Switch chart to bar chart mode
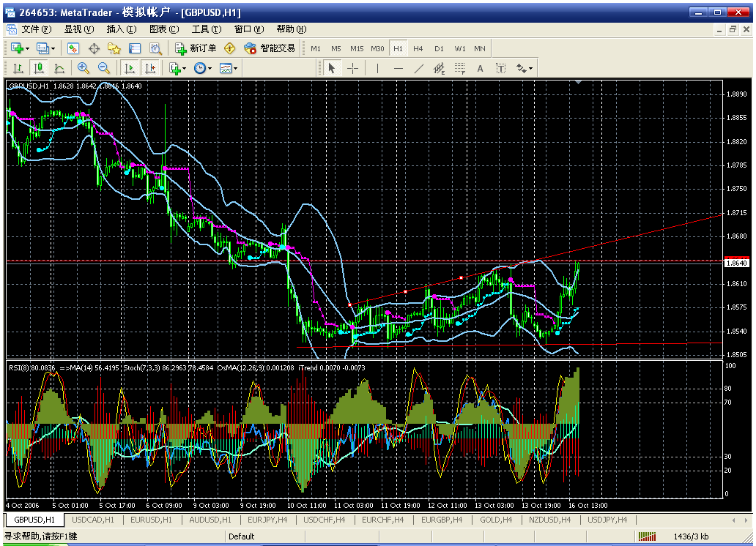Screen dimensions: 756x546 point(18,68)
